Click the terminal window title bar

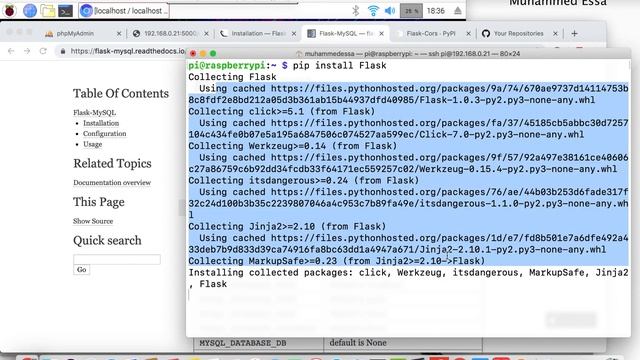tap(408, 53)
